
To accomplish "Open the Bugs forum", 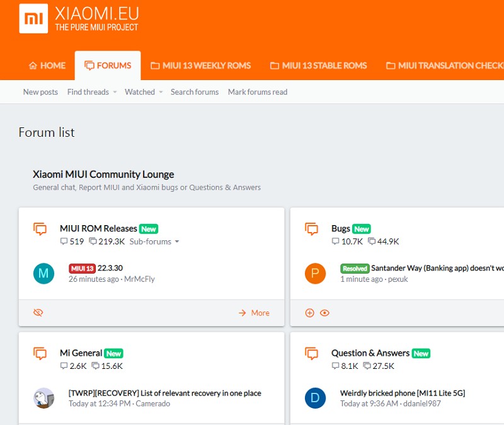I will (341, 228).
